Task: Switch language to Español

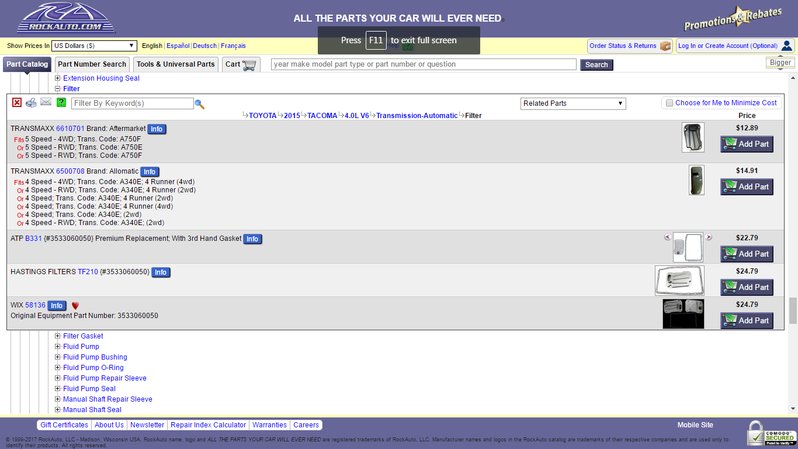Action: [x=178, y=46]
